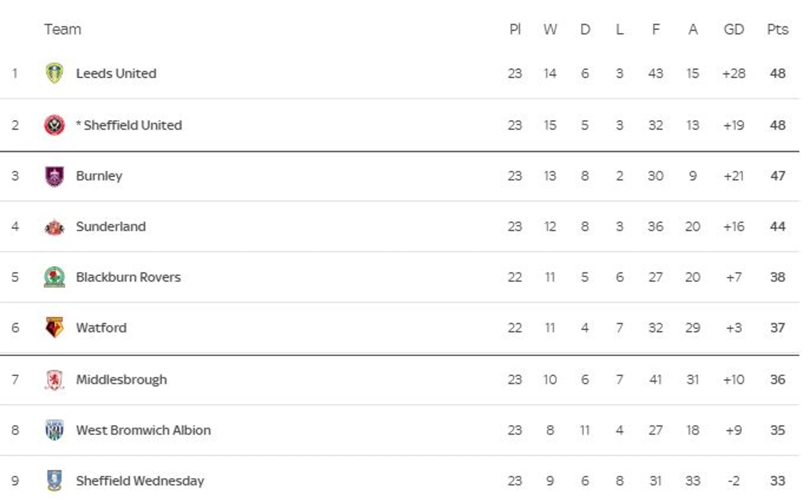The width and height of the screenshot is (812, 504).
Task: Select the Burnley team name
Action: [99, 176]
